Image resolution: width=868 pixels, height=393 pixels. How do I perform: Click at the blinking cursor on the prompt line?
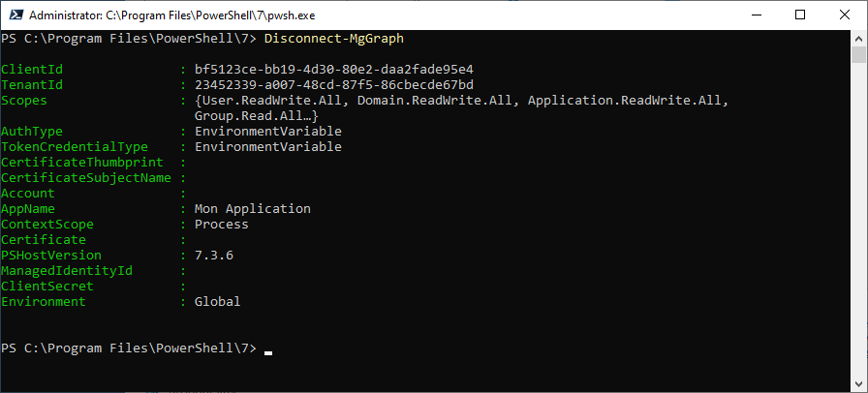tap(268, 351)
